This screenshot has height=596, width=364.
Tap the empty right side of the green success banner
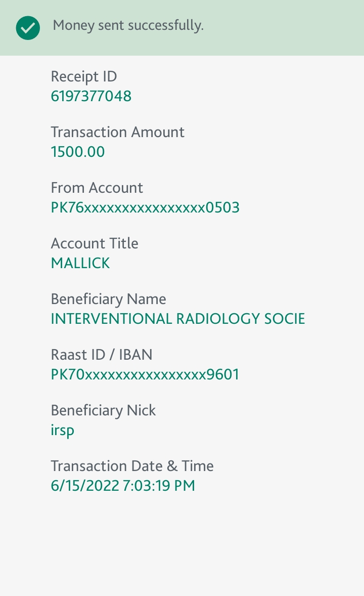293,27
